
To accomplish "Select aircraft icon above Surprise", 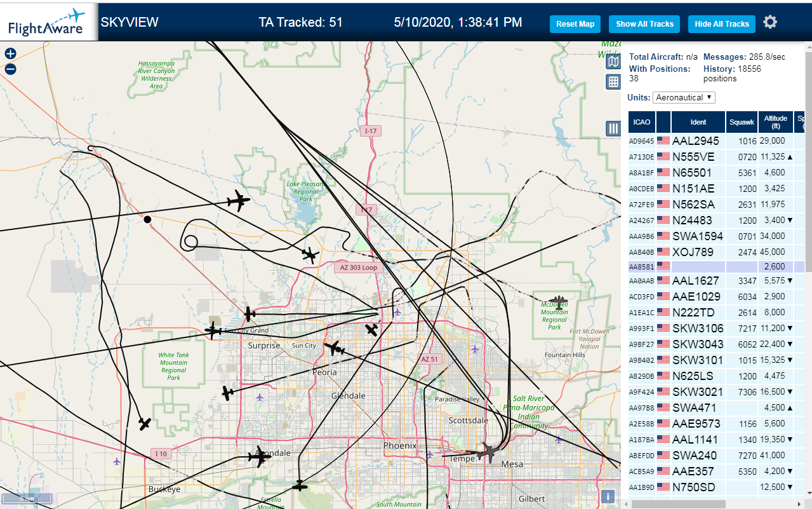I will pos(249,314).
